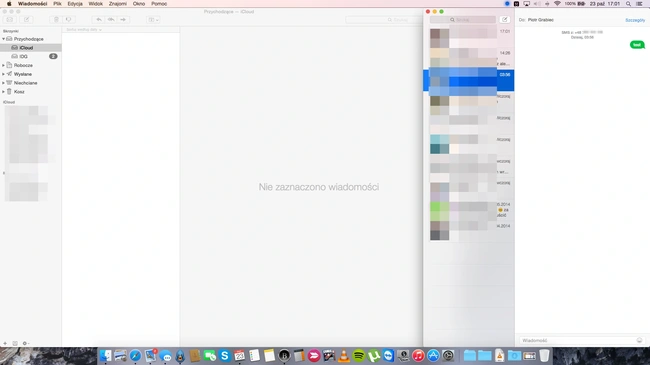The width and height of the screenshot is (650, 365).
Task: Expand the Wysłane sent mailbox
Action: tap(3, 74)
